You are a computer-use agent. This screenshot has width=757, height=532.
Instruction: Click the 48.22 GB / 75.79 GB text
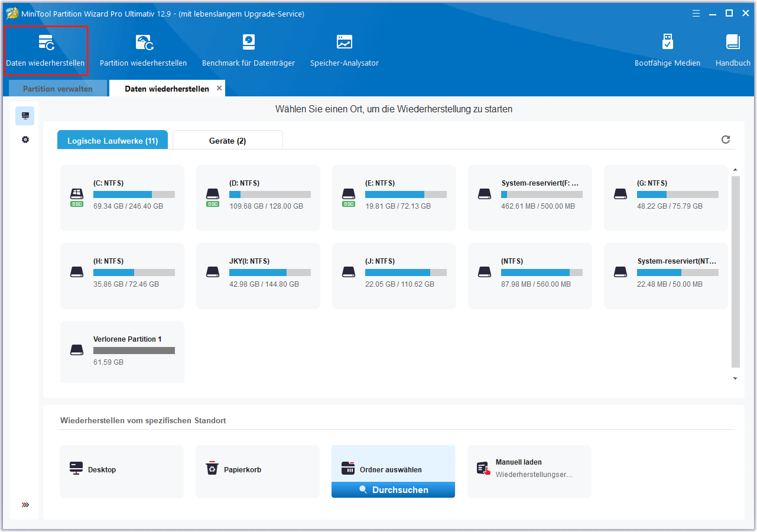click(x=670, y=206)
